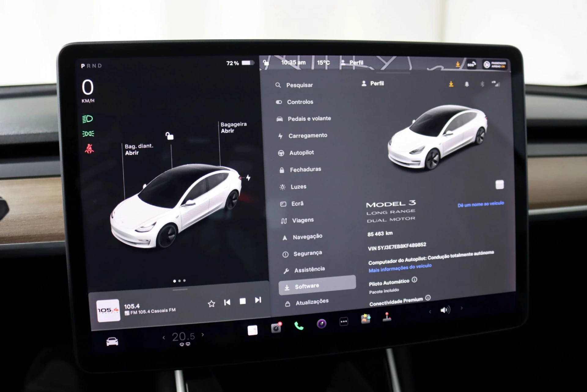Tap the 15°C outside temperature

point(323,63)
